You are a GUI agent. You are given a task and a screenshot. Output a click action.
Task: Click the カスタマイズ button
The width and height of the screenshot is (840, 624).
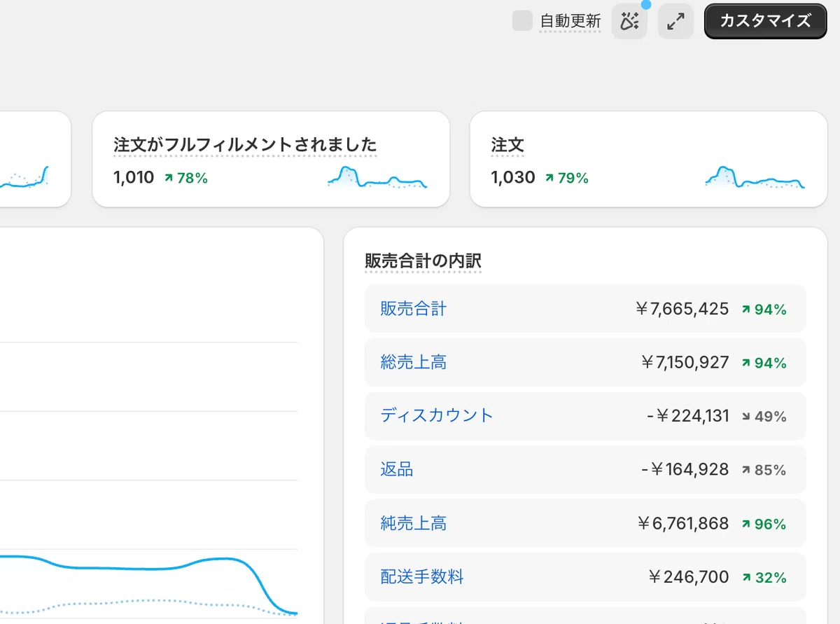(x=765, y=21)
